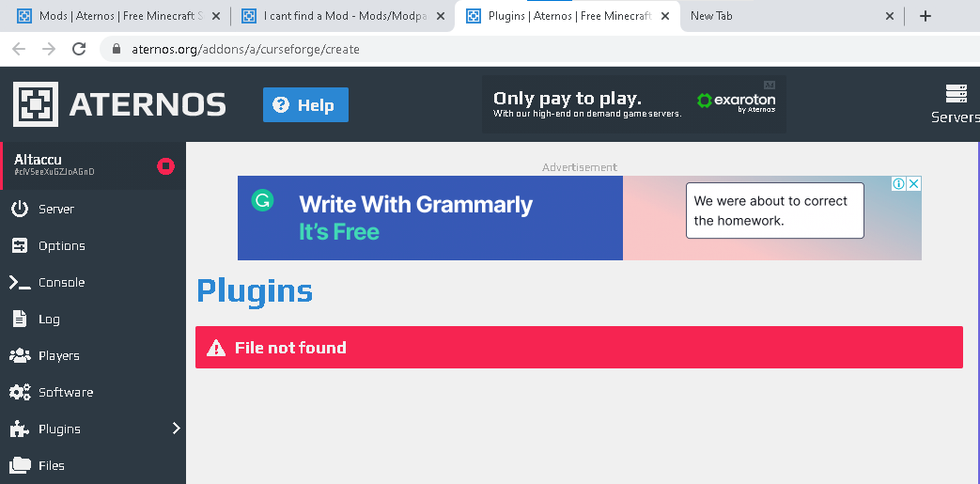Click the Plugins puzzle piece icon
Image resolution: width=980 pixels, height=484 pixels.
pyautogui.click(x=20, y=429)
